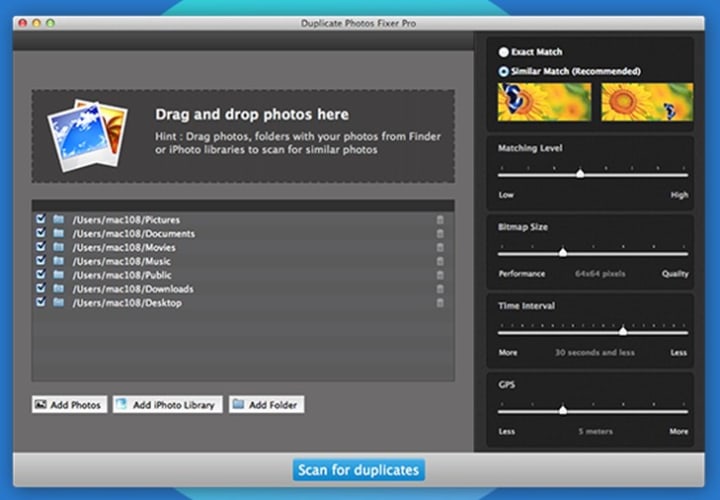The width and height of the screenshot is (720, 500).
Task: Click the stacked photos icon in drop zone
Action: point(87,135)
